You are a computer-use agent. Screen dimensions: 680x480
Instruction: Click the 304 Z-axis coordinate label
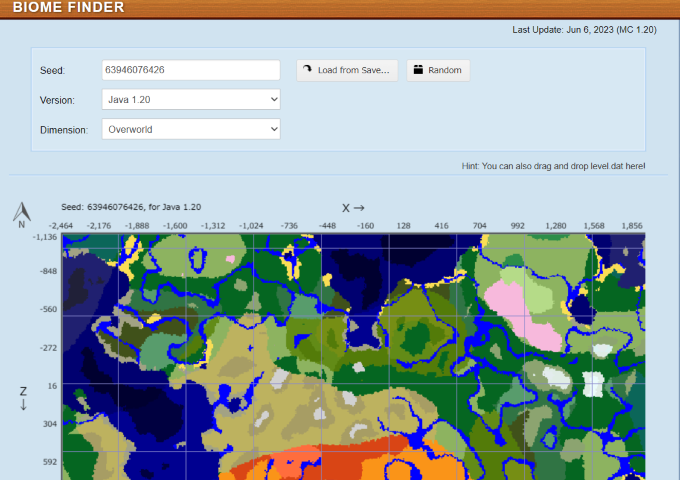tap(50, 424)
